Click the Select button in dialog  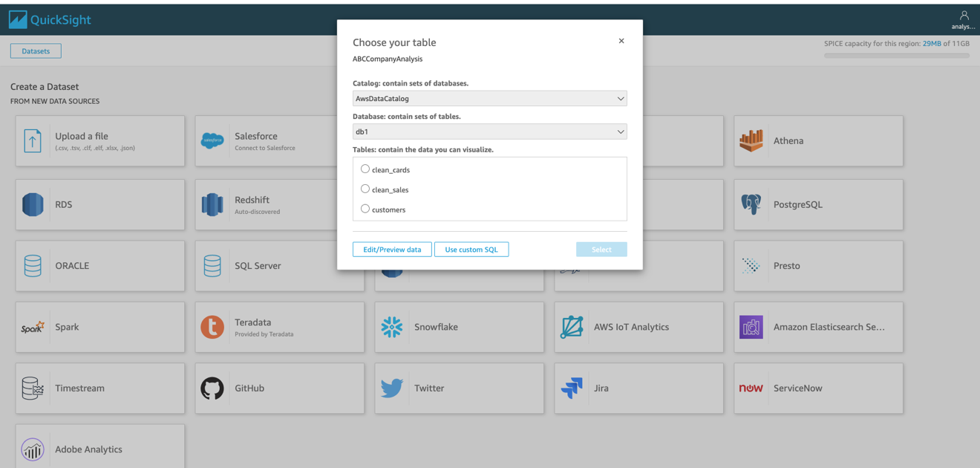(601, 250)
